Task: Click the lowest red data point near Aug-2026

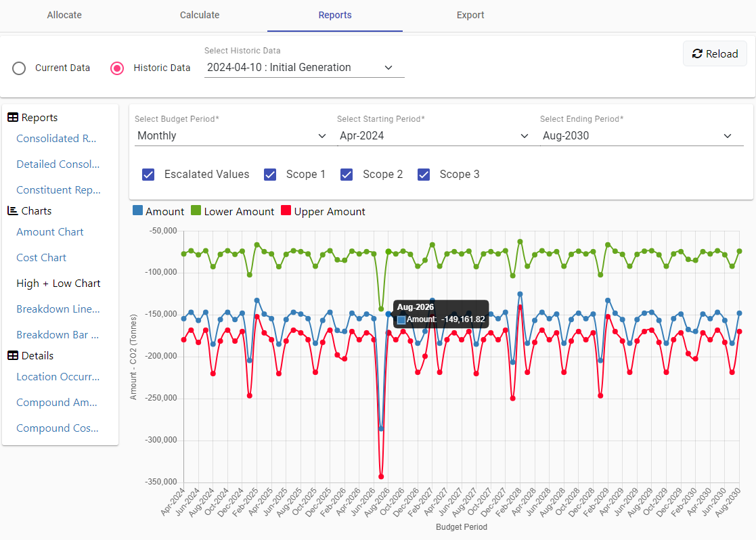Action: (381, 476)
